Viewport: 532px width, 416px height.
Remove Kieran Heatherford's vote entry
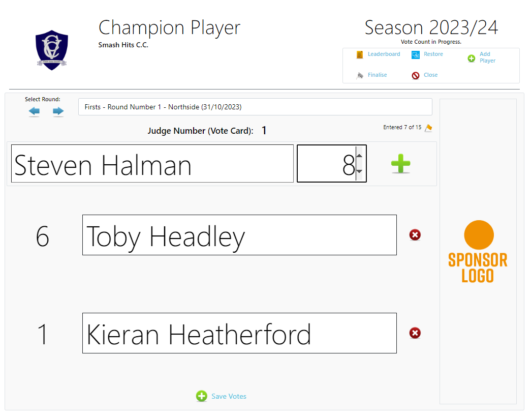415,333
